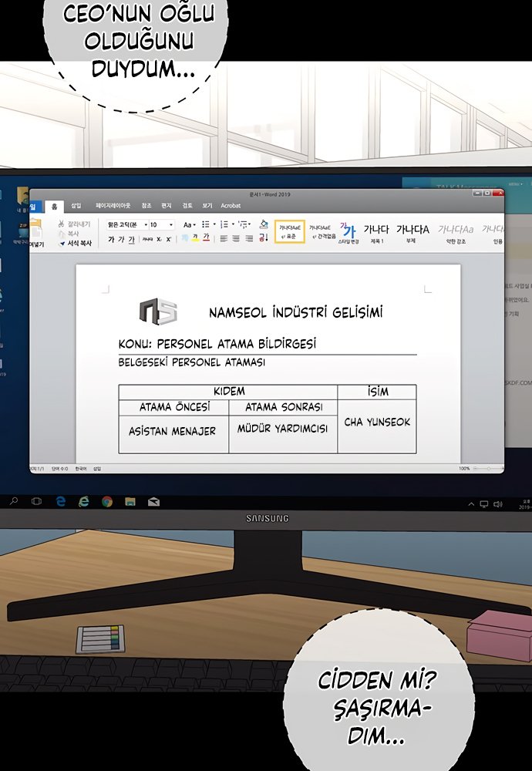Click the cut (scissors) icon in the ribbon
This screenshot has height=771, width=532.
[62, 224]
